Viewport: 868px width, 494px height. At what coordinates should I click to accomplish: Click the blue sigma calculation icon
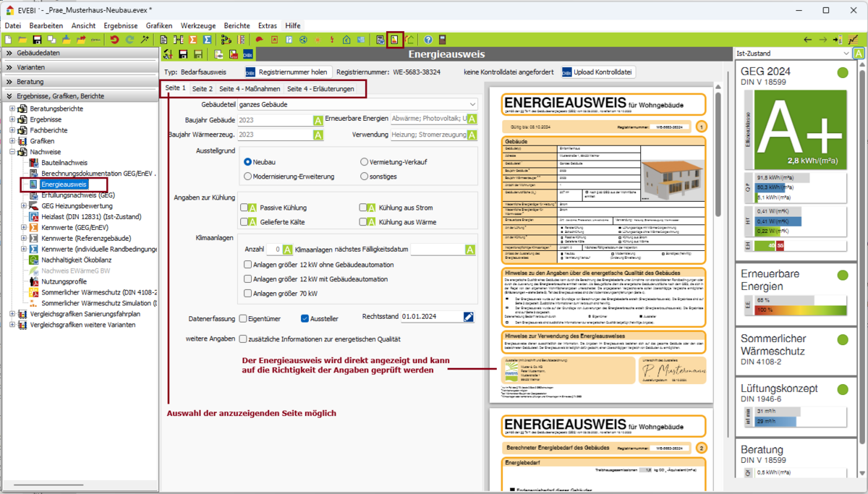click(208, 40)
